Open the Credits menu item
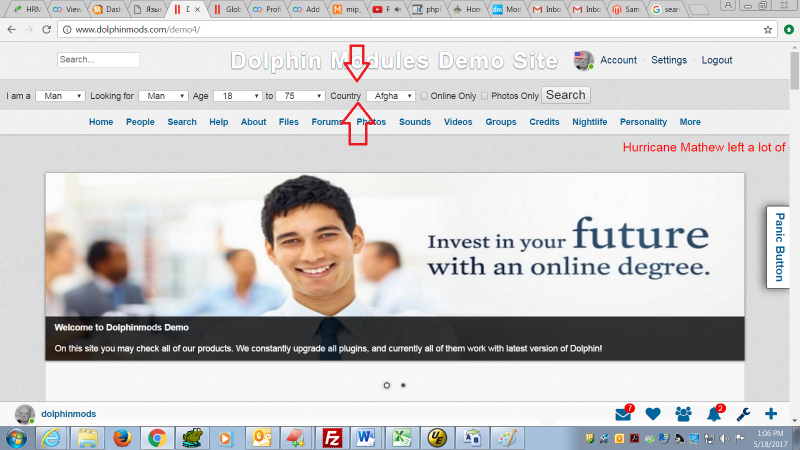800x450 pixels. click(x=544, y=122)
